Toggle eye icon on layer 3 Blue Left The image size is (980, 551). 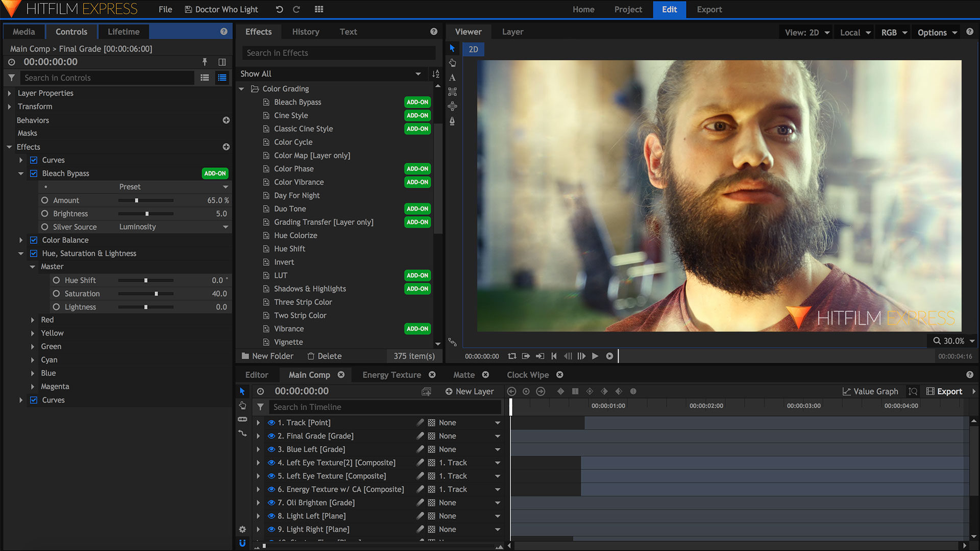click(x=269, y=449)
